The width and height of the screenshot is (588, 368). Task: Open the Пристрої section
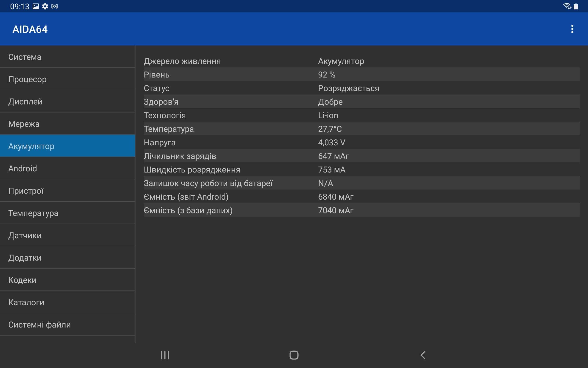click(x=68, y=191)
